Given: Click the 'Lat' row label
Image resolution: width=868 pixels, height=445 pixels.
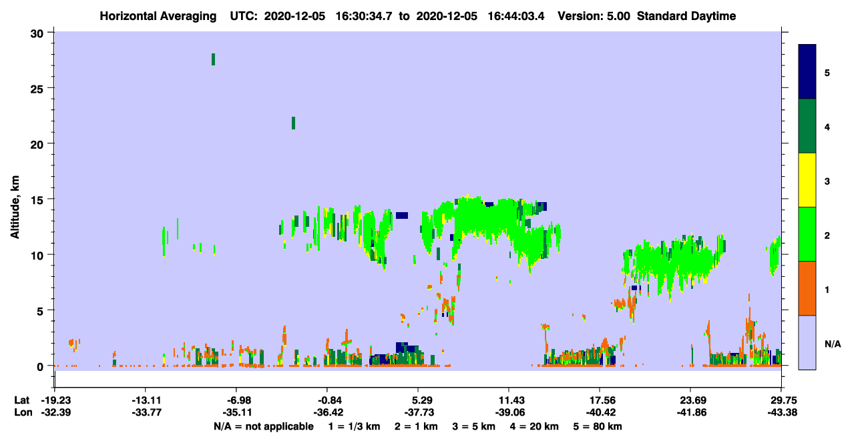Looking at the screenshot, I should point(21,400).
